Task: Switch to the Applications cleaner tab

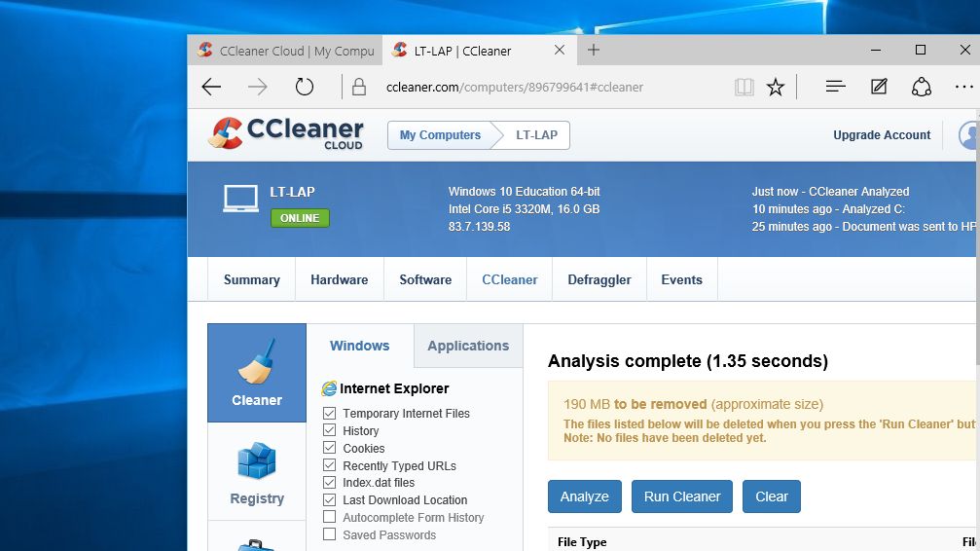Action: tap(468, 346)
